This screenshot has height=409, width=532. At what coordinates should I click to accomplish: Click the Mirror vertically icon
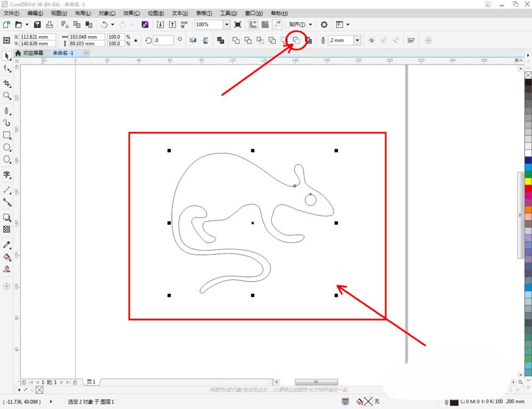(205, 40)
